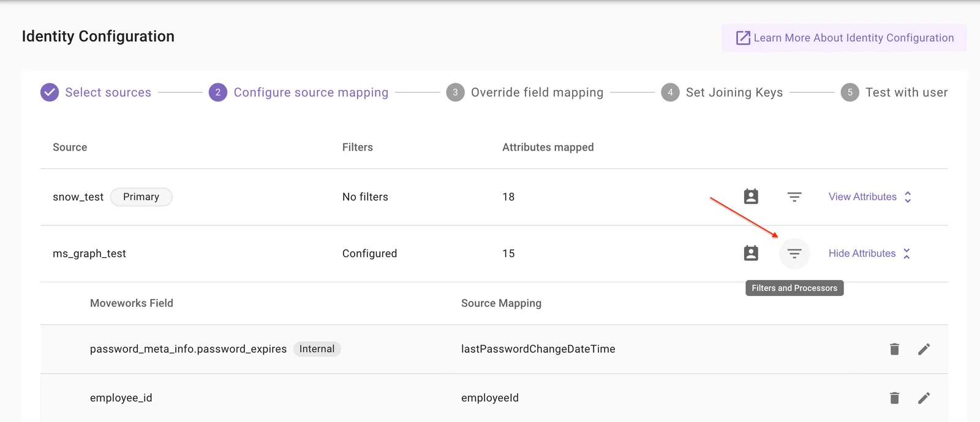Click the Internal badge on password_expires field
Image resolution: width=980 pixels, height=422 pixels.
[x=317, y=349]
